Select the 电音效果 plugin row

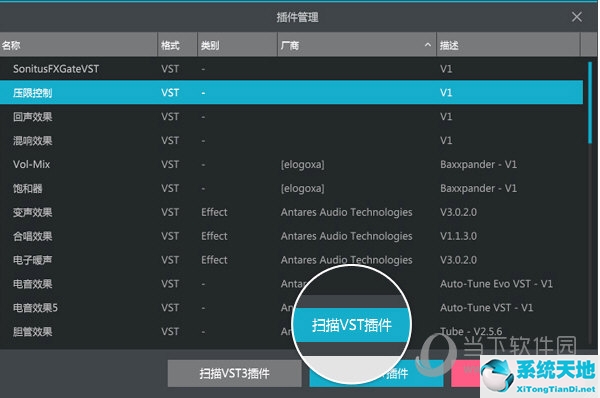pyautogui.click(x=291, y=284)
